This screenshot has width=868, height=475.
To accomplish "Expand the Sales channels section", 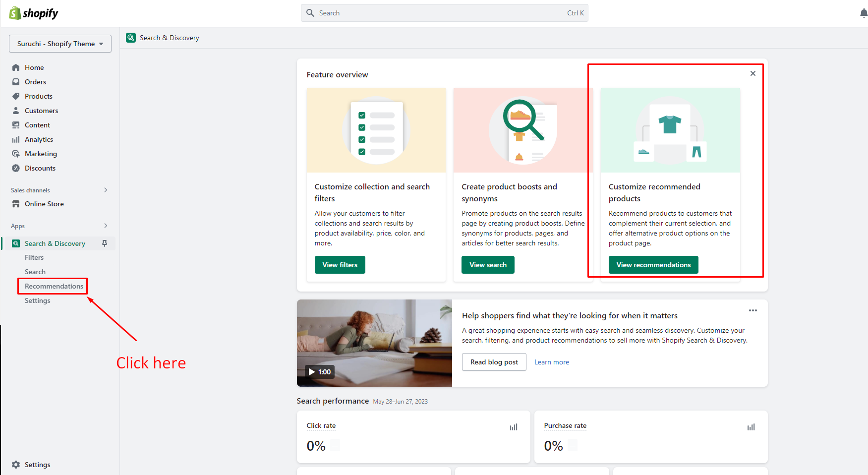I will [106, 190].
